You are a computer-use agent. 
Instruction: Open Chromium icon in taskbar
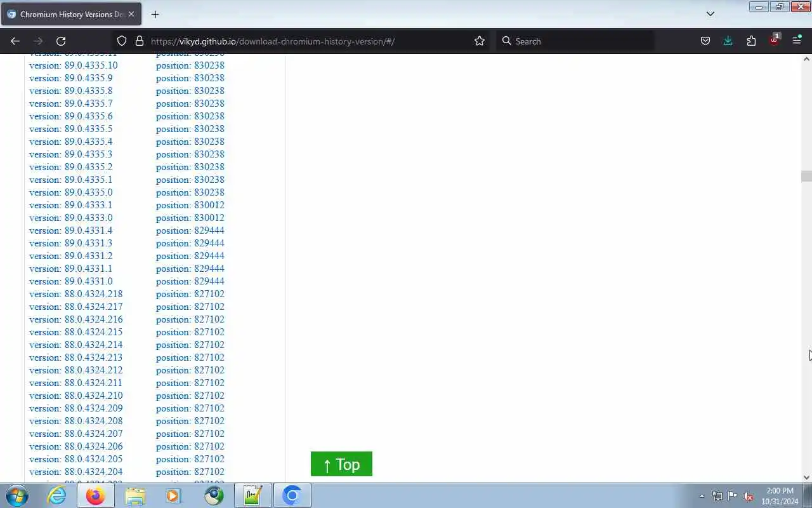(292, 495)
